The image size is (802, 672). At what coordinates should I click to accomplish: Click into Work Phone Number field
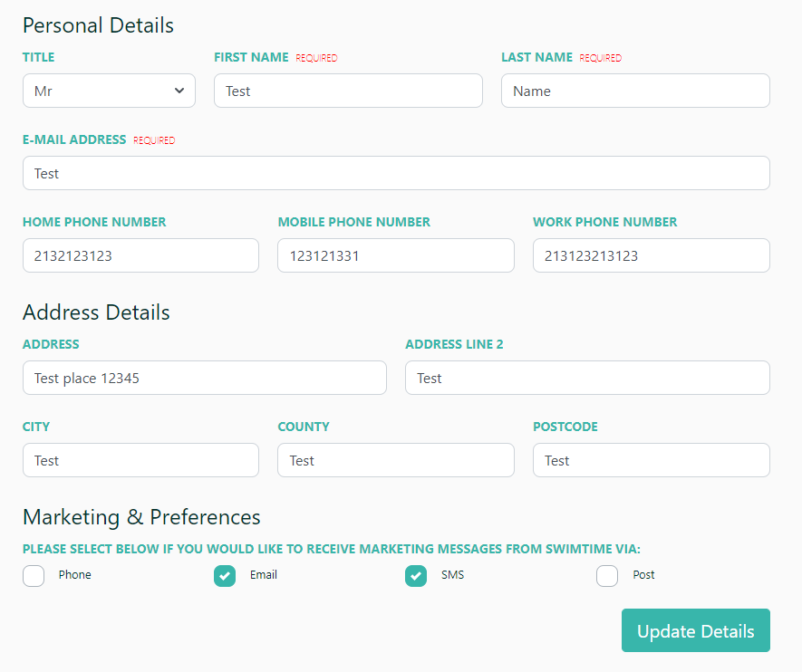click(651, 255)
